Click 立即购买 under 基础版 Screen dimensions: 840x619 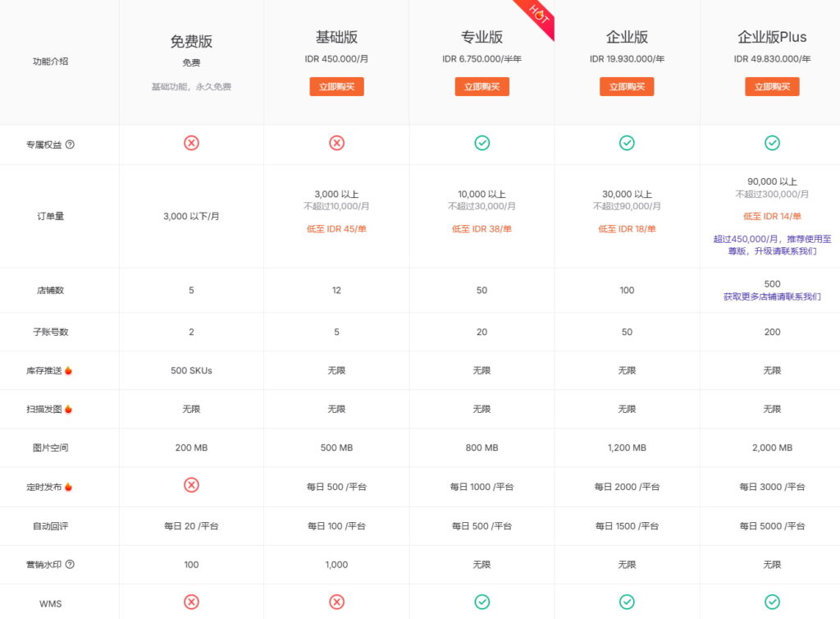(336, 86)
